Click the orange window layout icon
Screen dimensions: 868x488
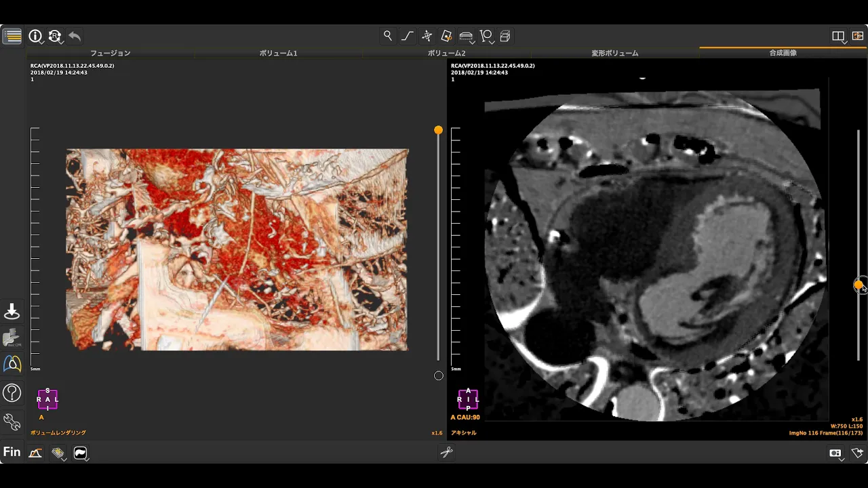click(x=858, y=36)
